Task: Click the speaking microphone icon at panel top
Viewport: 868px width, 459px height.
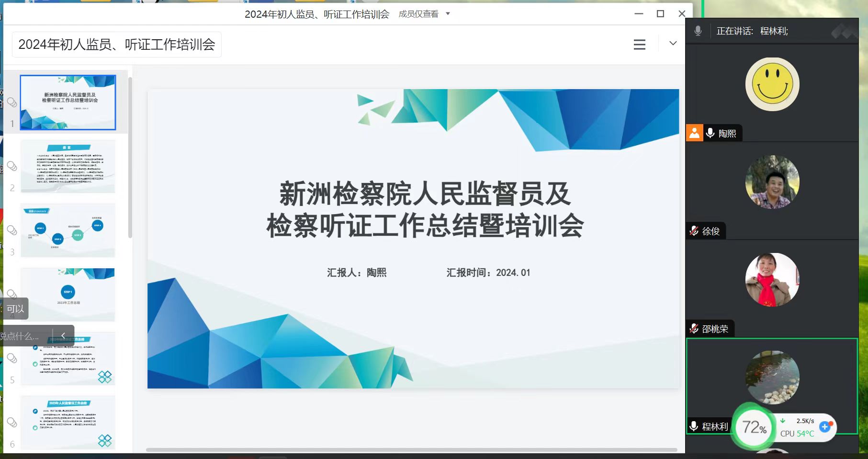Action: pyautogui.click(x=698, y=31)
